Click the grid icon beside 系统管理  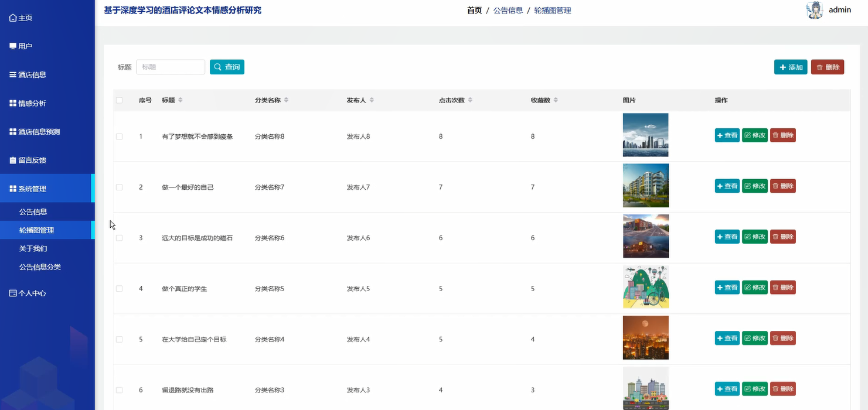[13, 189]
